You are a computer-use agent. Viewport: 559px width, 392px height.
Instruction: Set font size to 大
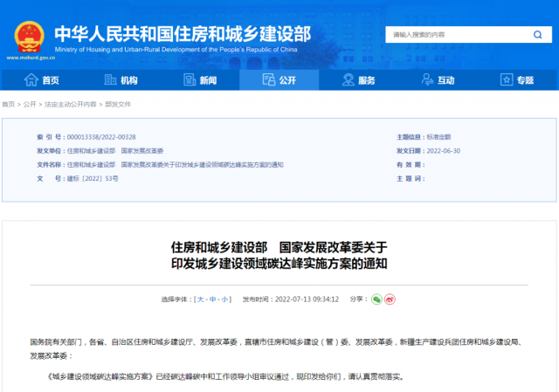coord(202,299)
